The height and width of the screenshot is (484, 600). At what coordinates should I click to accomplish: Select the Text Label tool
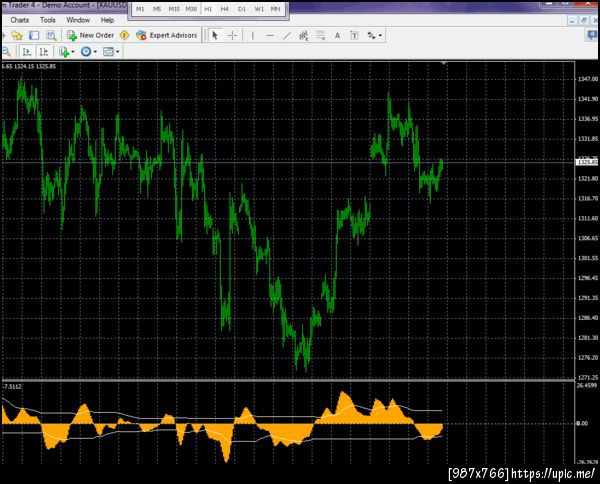(354, 36)
